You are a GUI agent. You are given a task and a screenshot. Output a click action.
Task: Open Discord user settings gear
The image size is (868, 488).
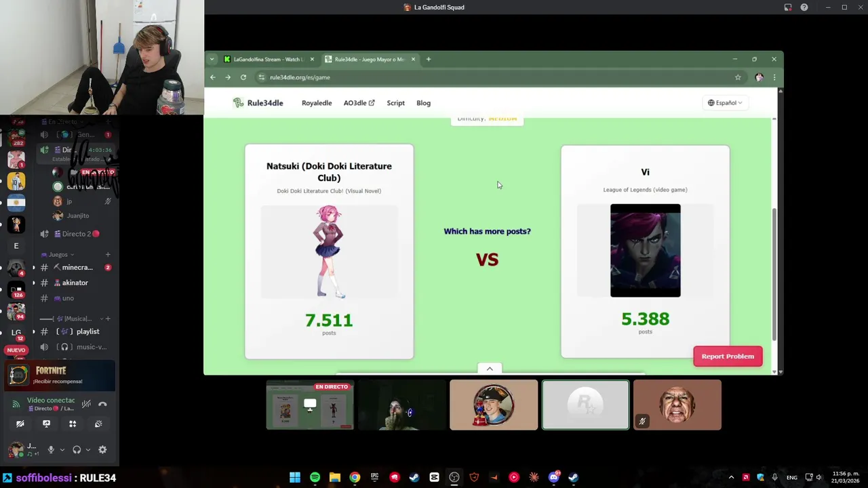pos(102,450)
